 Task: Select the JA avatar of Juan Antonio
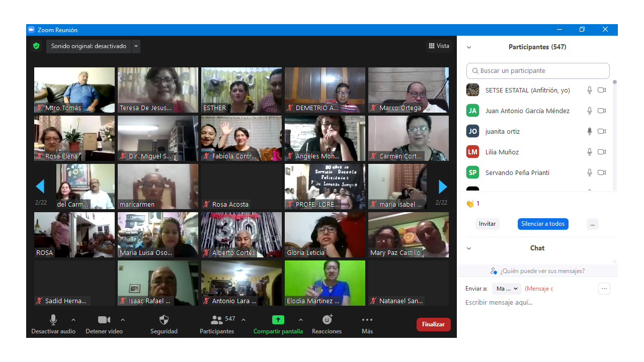coord(472,111)
